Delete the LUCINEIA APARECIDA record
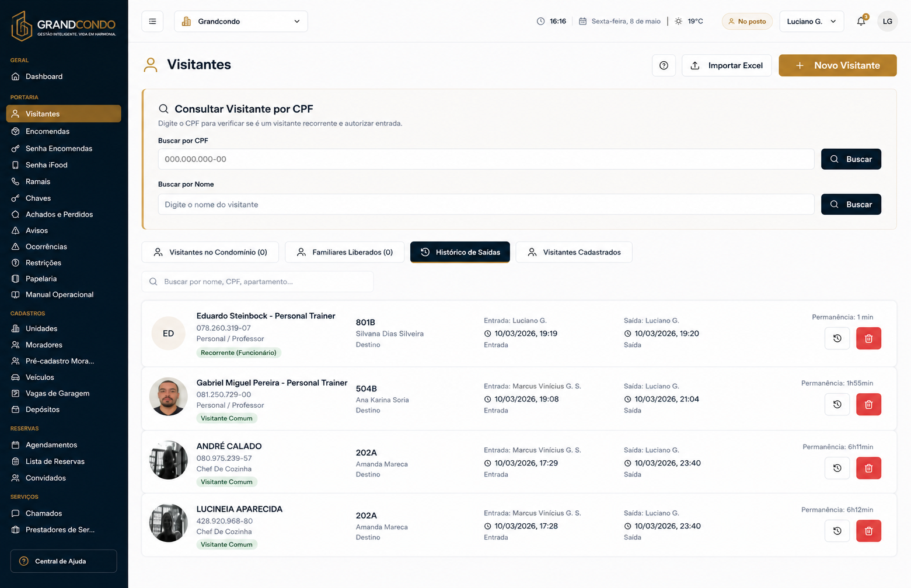 pos(868,531)
